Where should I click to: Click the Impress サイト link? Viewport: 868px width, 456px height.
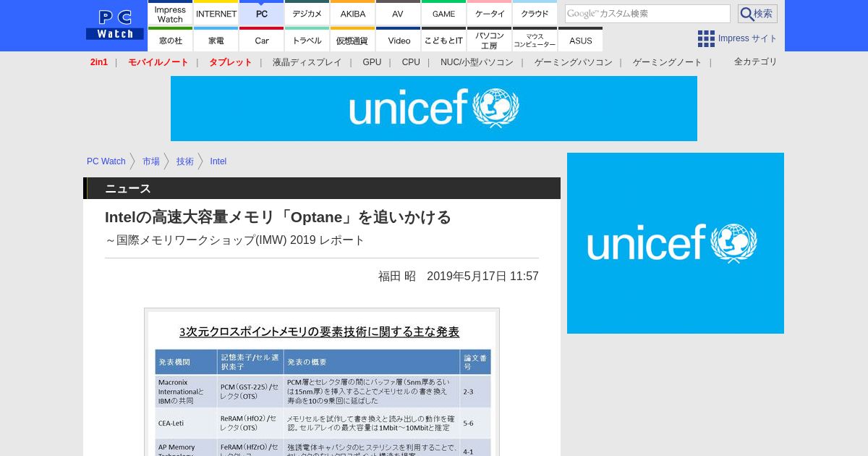(748, 38)
